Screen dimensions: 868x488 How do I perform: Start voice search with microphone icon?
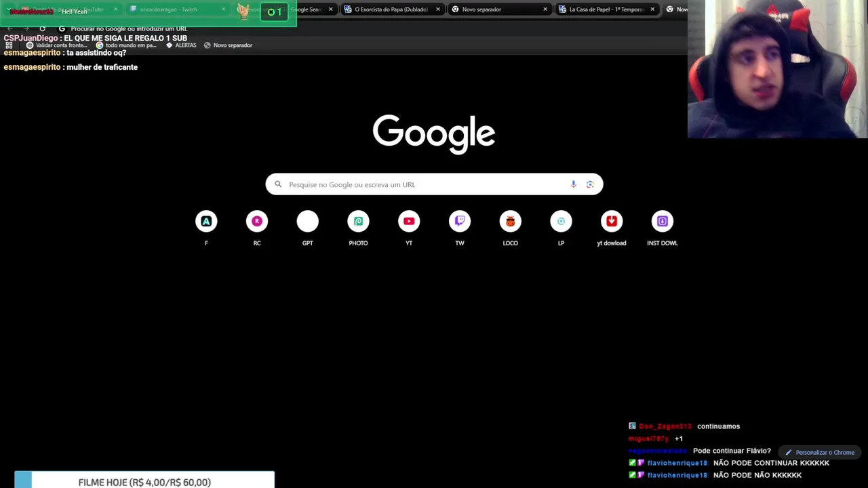(574, 184)
